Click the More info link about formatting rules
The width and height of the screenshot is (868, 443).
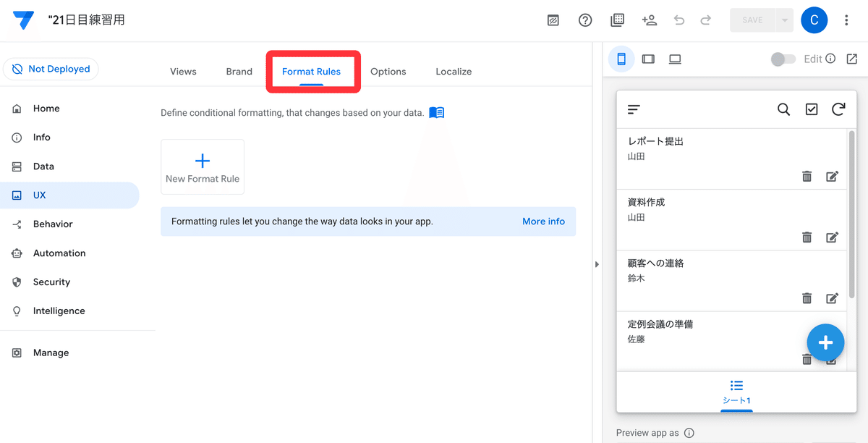pyautogui.click(x=543, y=221)
